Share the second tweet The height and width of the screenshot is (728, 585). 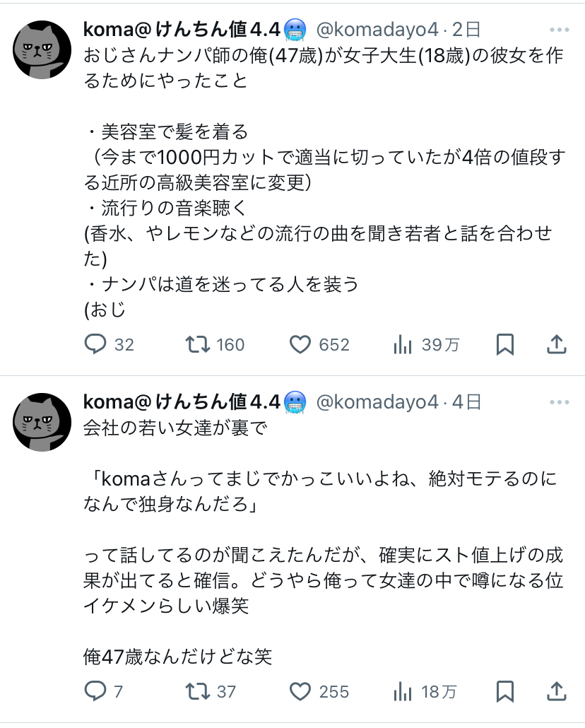[557, 691]
